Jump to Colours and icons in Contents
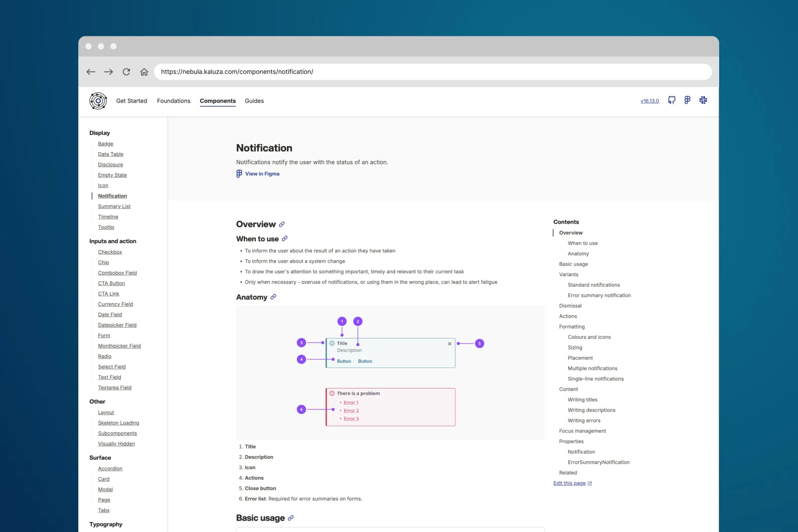Image resolution: width=798 pixels, height=532 pixels. pos(589,338)
